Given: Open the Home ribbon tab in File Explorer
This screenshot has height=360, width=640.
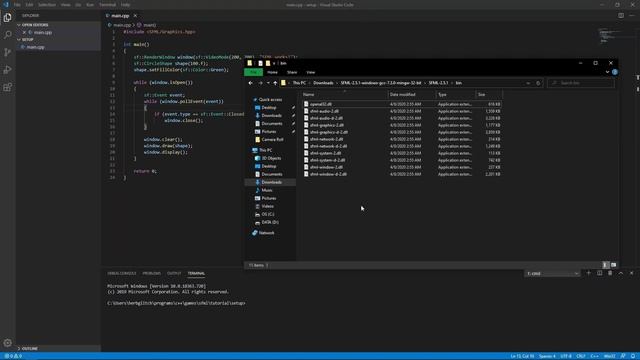Looking at the screenshot, I should coord(272,72).
